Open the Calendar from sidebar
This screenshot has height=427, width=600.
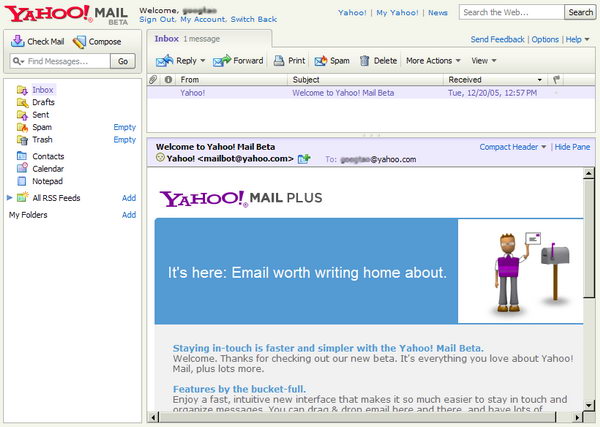[x=47, y=169]
